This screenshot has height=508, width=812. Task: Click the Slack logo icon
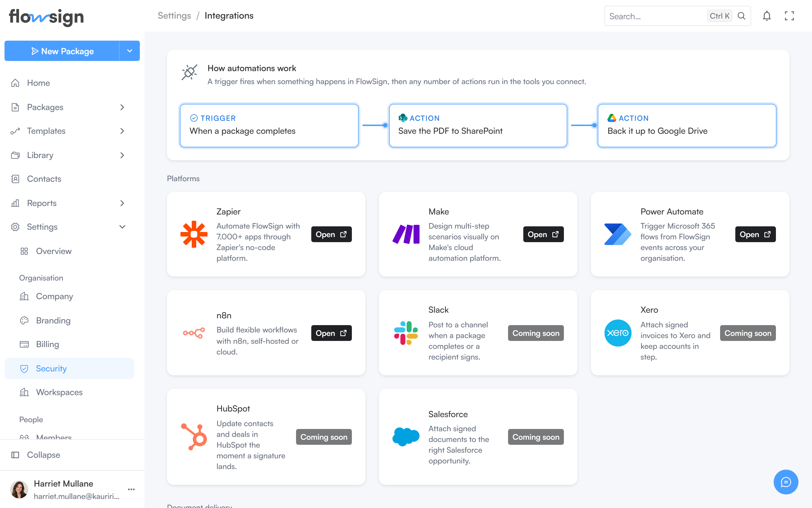click(x=406, y=333)
